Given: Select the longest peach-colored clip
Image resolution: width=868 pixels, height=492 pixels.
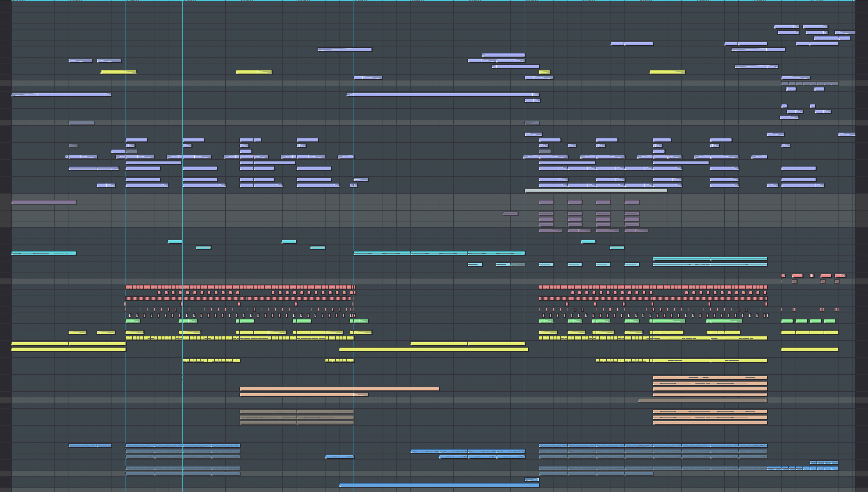Looking at the screenshot, I should (339, 389).
